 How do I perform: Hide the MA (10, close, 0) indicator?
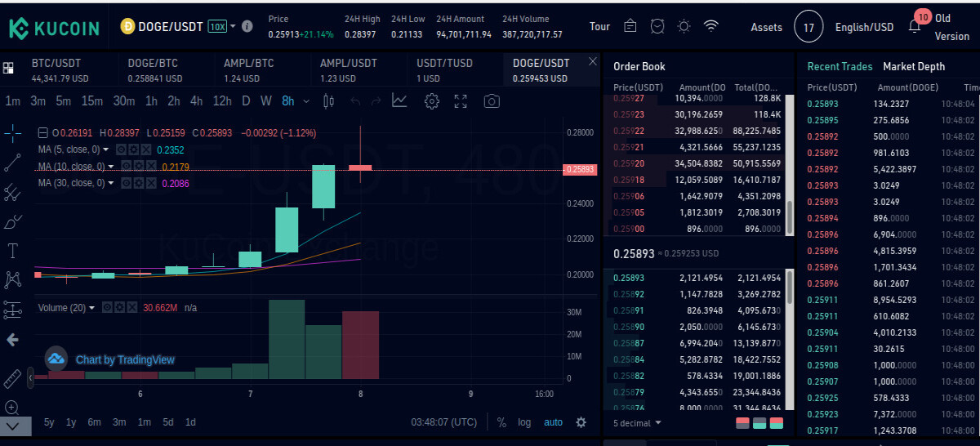[126, 167]
